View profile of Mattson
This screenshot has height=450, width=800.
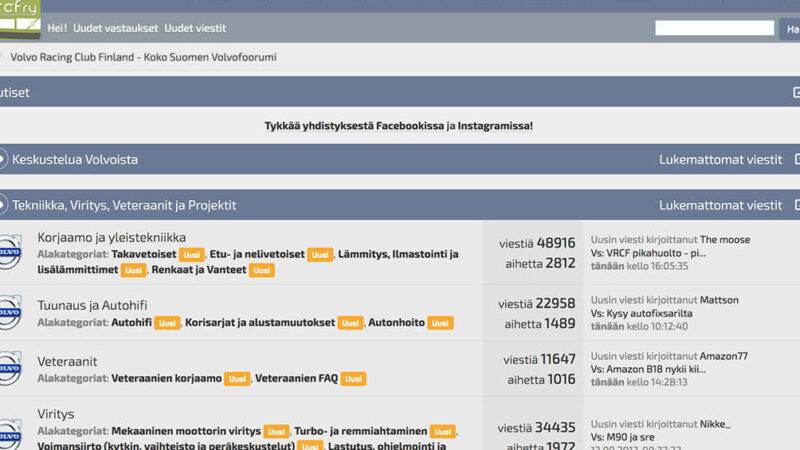pos(719,300)
